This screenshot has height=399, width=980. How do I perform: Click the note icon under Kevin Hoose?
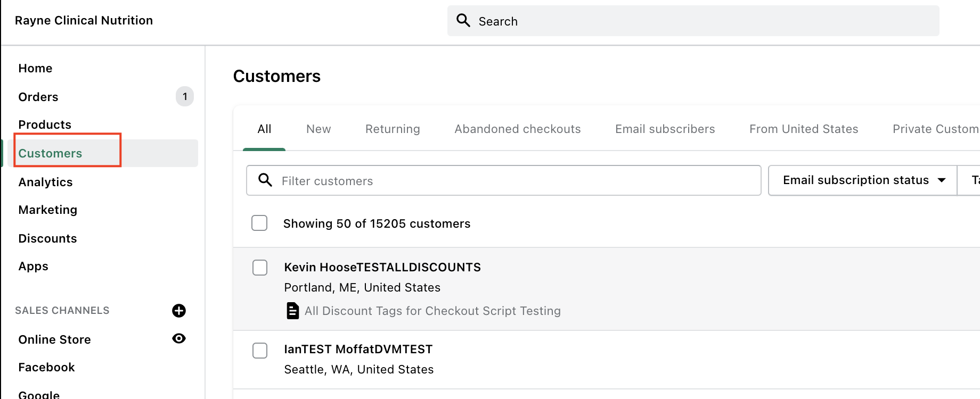(292, 311)
